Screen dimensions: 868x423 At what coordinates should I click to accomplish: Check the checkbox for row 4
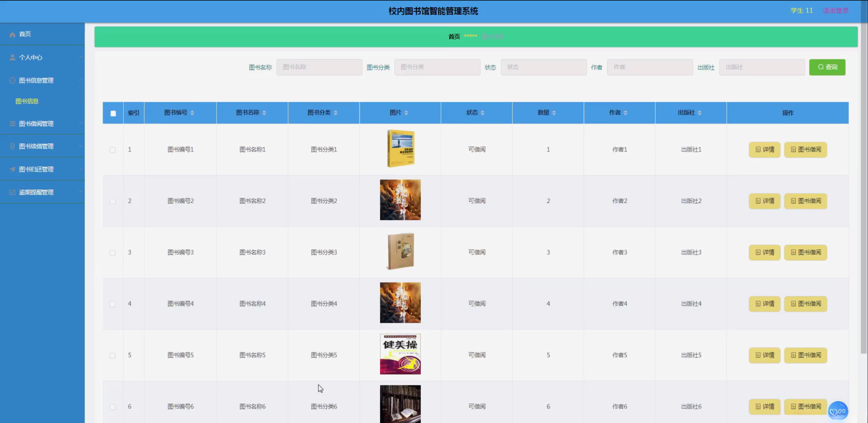pyautogui.click(x=113, y=304)
